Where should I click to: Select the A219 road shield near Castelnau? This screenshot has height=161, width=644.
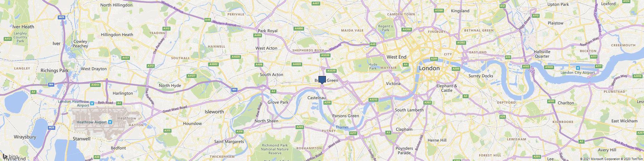(x=327, y=102)
